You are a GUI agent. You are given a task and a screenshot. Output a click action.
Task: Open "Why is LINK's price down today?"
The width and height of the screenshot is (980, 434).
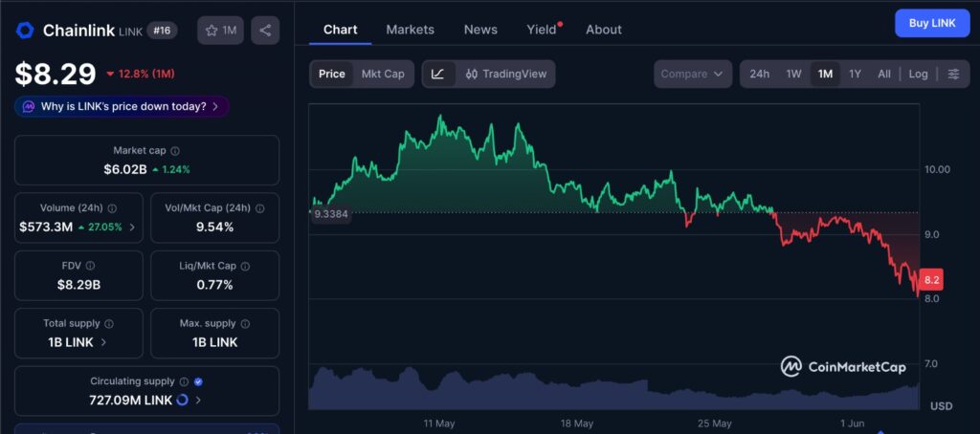[122, 106]
